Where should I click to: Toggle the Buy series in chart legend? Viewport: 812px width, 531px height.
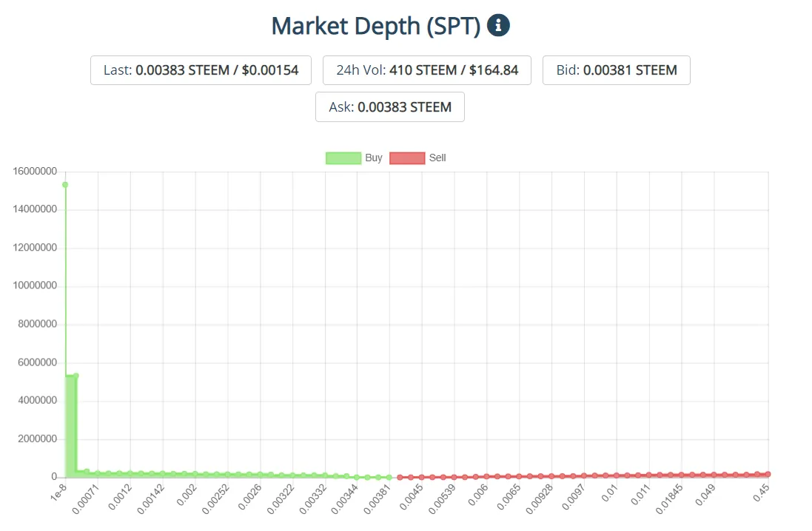(x=373, y=158)
